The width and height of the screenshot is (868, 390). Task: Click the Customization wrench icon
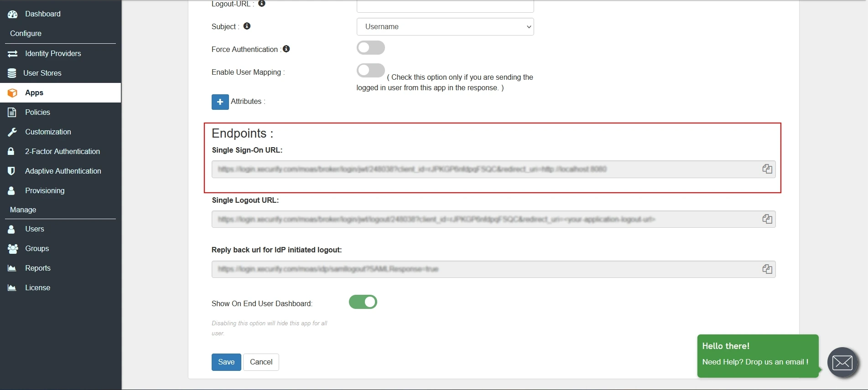(12, 132)
